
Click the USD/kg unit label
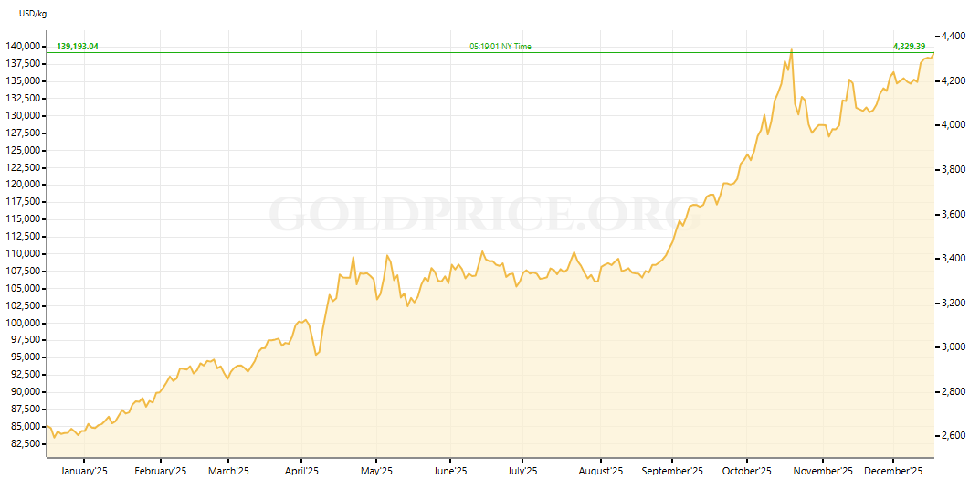[x=33, y=15]
